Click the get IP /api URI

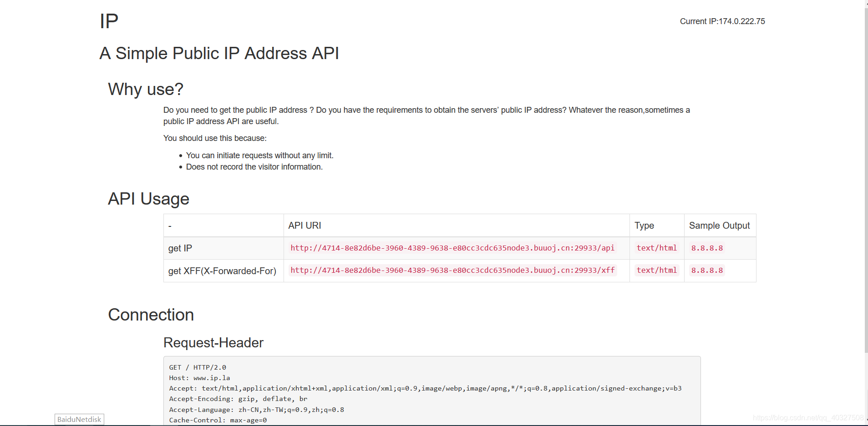452,248
